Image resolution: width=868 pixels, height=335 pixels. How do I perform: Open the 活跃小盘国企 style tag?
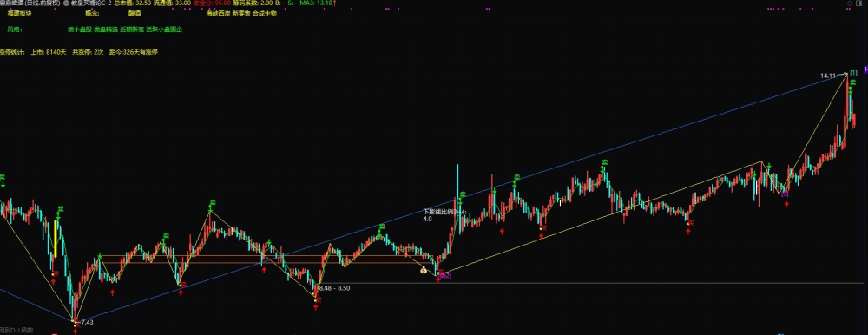point(164,29)
